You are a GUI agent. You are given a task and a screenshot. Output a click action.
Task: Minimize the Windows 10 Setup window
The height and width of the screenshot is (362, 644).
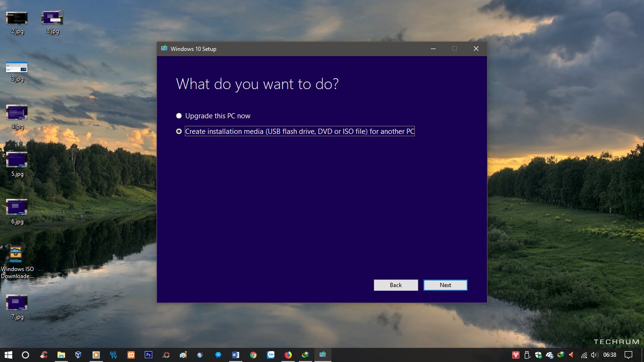(x=433, y=49)
